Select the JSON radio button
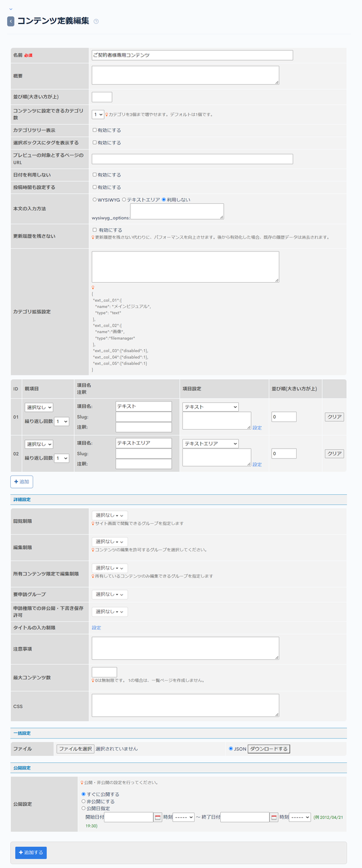 pos(230,749)
